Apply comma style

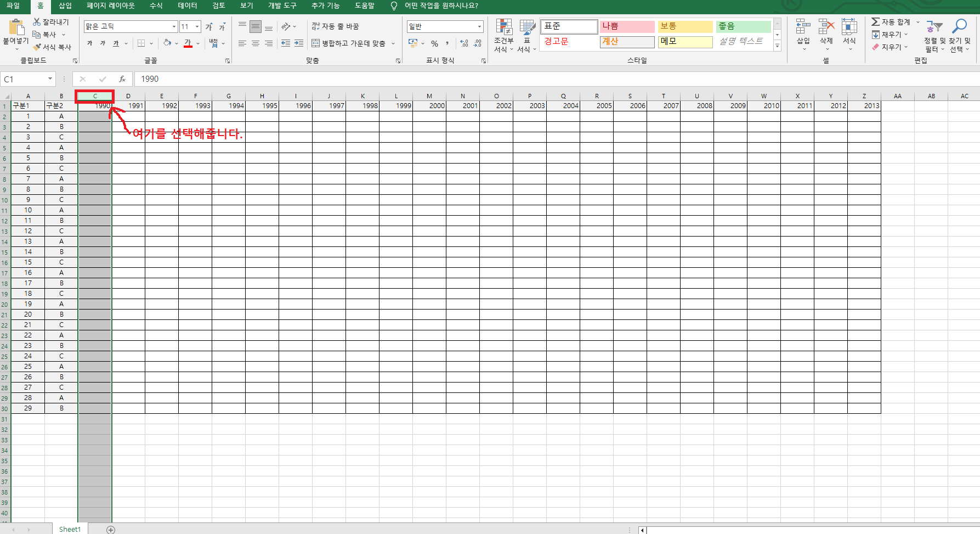(x=447, y=43)
